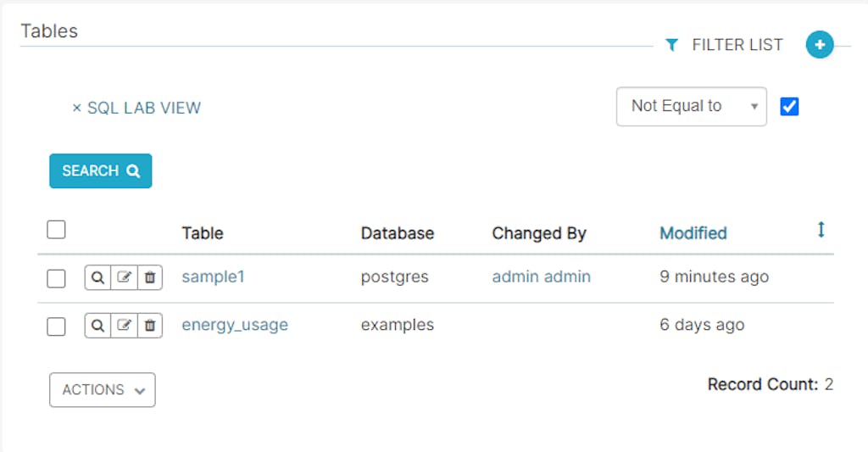
Task: Tick the energy_usage row checkbox
Action: pyautogui.click(x=56, y=326)
